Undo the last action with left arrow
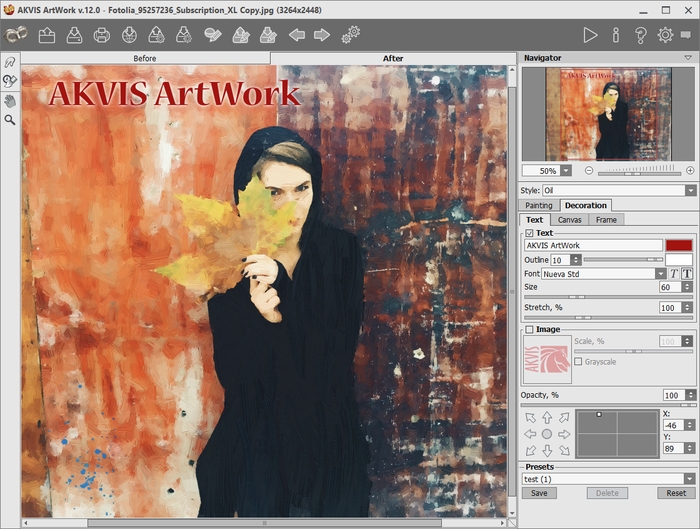This screenshot has height=529, width=700. click(x=296, y=35)
